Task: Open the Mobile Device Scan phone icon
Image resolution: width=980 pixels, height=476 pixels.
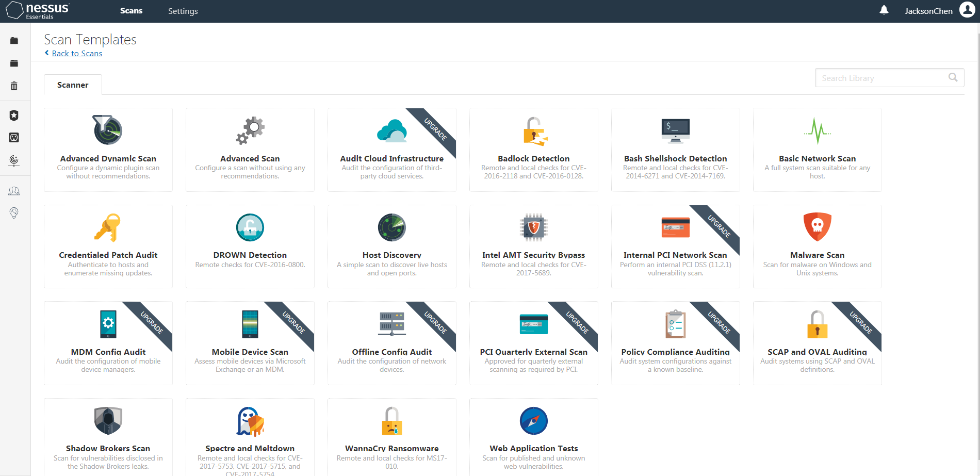Action: click(x=250, y=324)
